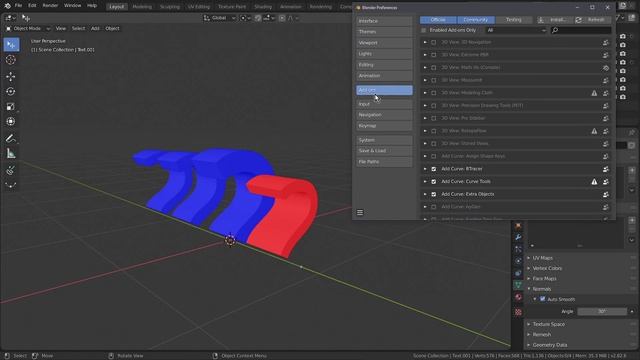Select the Measure tool
Viewport: 640px width, 360px height.
pyautogui.click(x=11, y=154)
